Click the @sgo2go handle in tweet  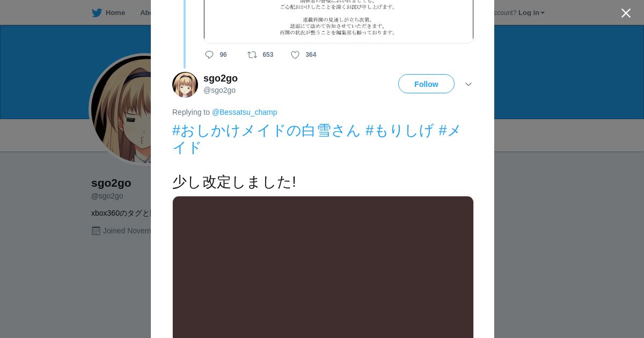[x=219, y=90]
